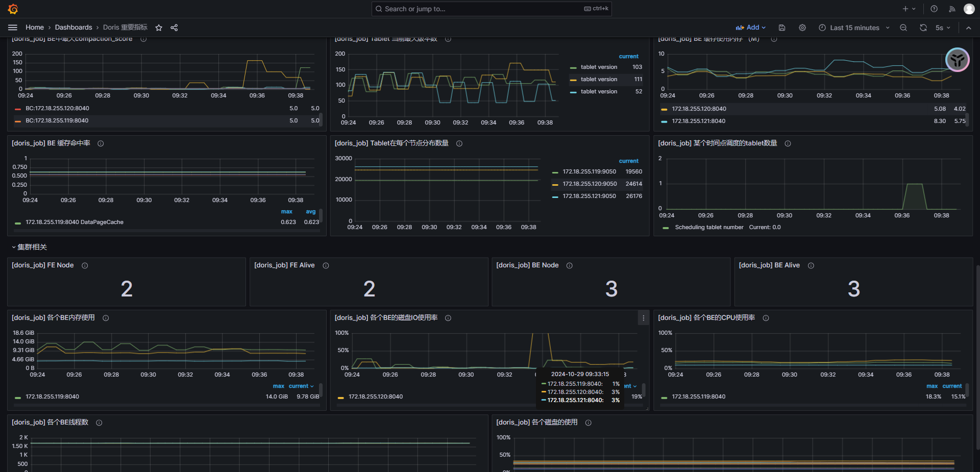This screenshot has width=980, height=472.
Task: Save the dashboard with disk icon
Action: pos(782,28)
